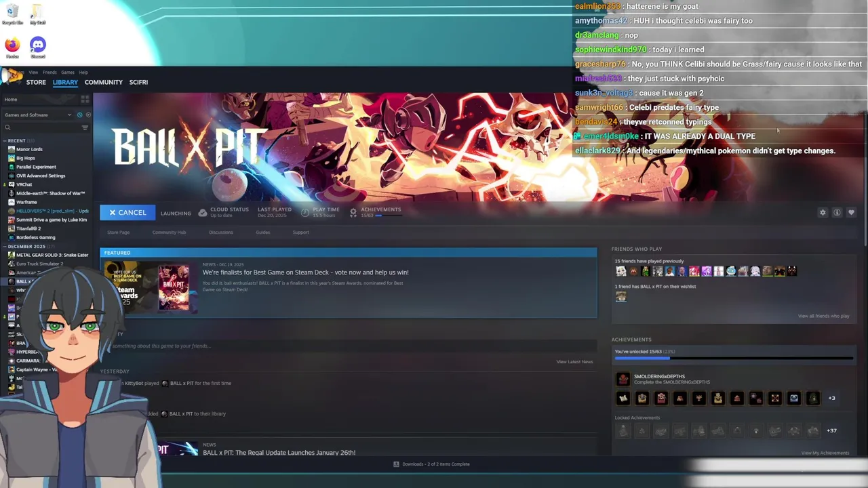Open game settings gear icon
Image resolution: width=868 pixels, height=488 pixels.
(823, 212)
